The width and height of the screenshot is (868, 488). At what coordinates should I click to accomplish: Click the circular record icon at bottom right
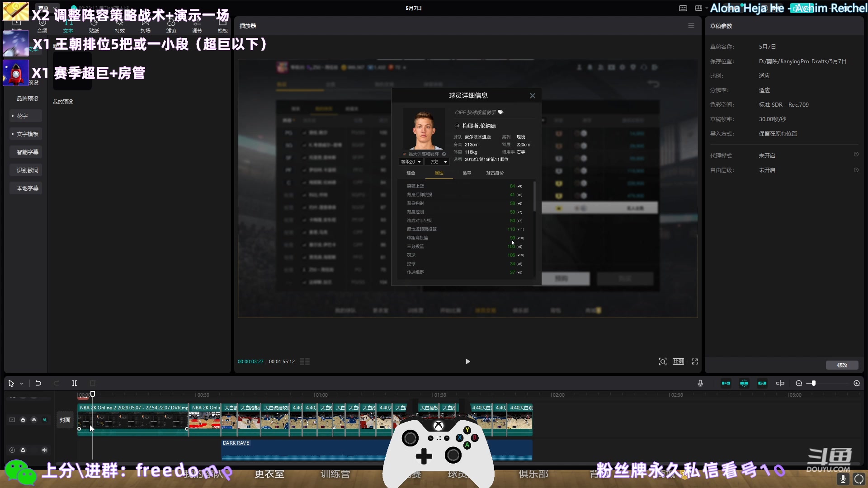click(x=859, y=479)
